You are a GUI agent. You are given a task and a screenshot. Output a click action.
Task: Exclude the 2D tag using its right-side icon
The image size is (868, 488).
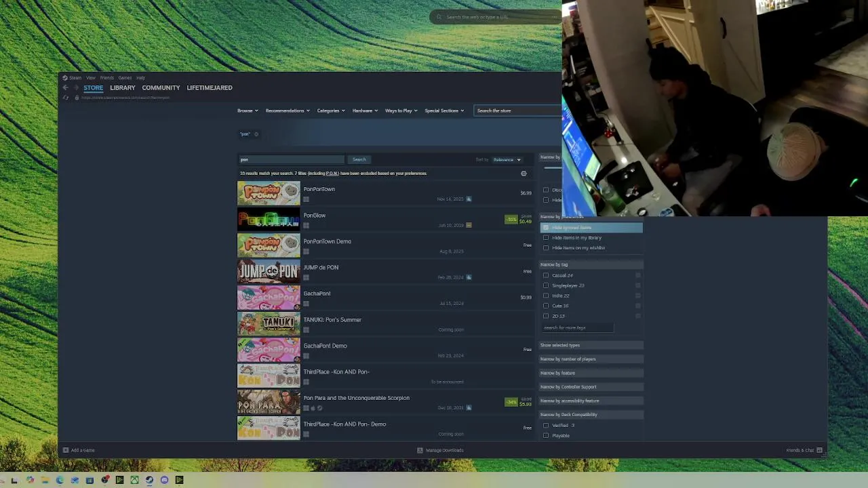(638, 316)
